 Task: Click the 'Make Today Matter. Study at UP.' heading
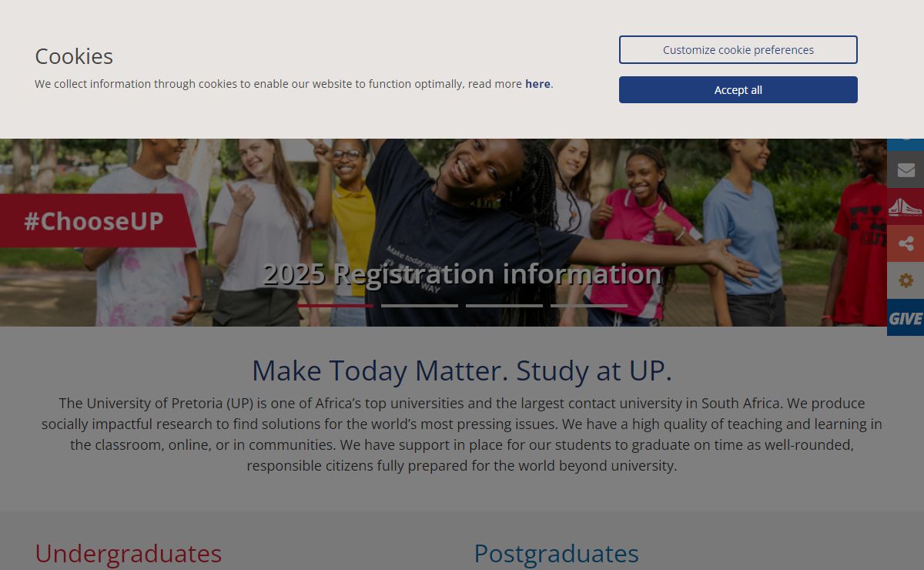462,370
